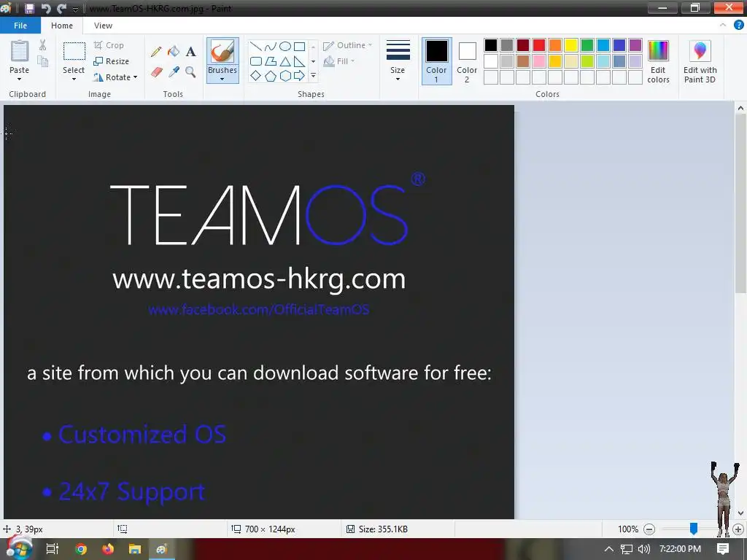Choose the Pentagon shape
This screenshot has height=560, width=747.
[x=271, y=75]
